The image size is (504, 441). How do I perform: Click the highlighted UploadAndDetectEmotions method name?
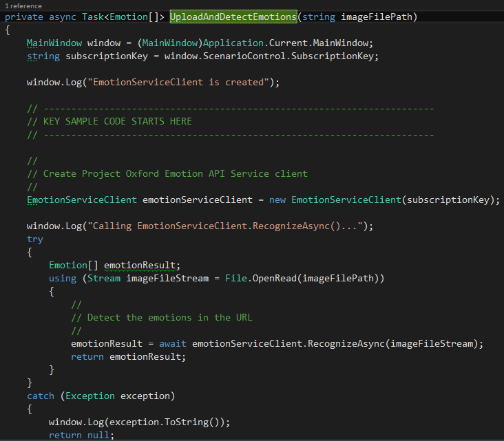(233, 16)
